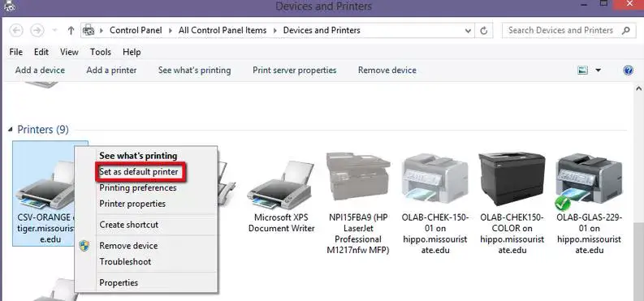Click the shield icon beside Remove device
The width and height of the screenshot is (644, 301).
pos(84,246)
